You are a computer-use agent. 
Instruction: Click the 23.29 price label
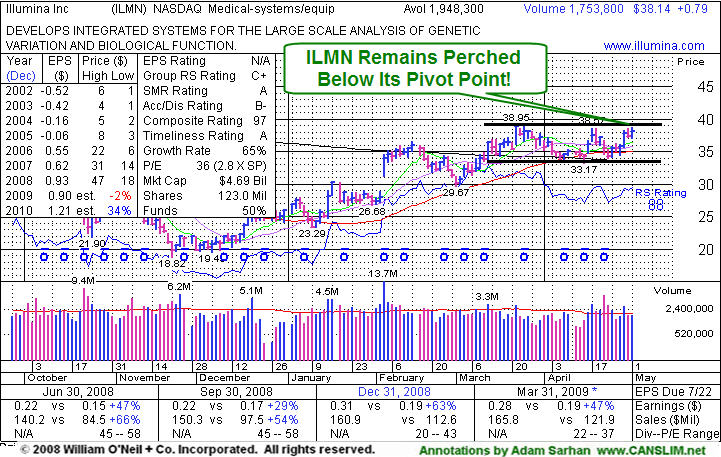click(x=312, y=234)
